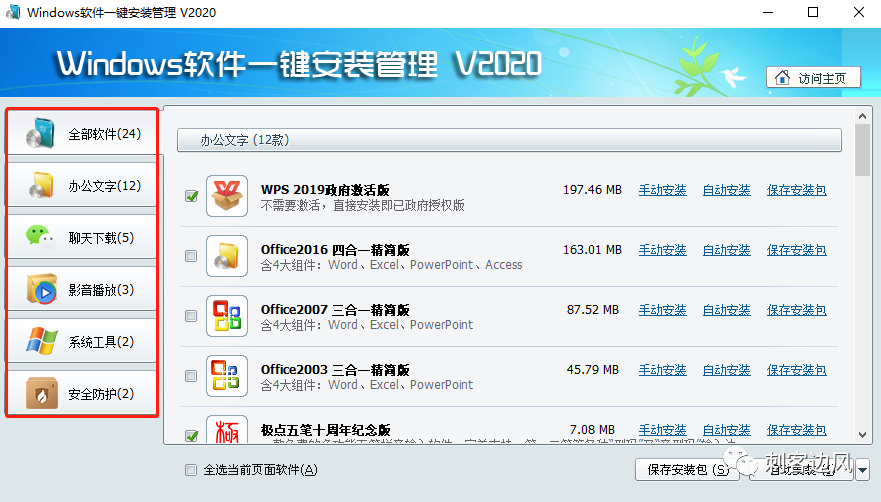The height and width of the screenshot is (502, 881).
Task: Select the 极点五笔十周年纪念版 title text
Action: coord(325,430)
